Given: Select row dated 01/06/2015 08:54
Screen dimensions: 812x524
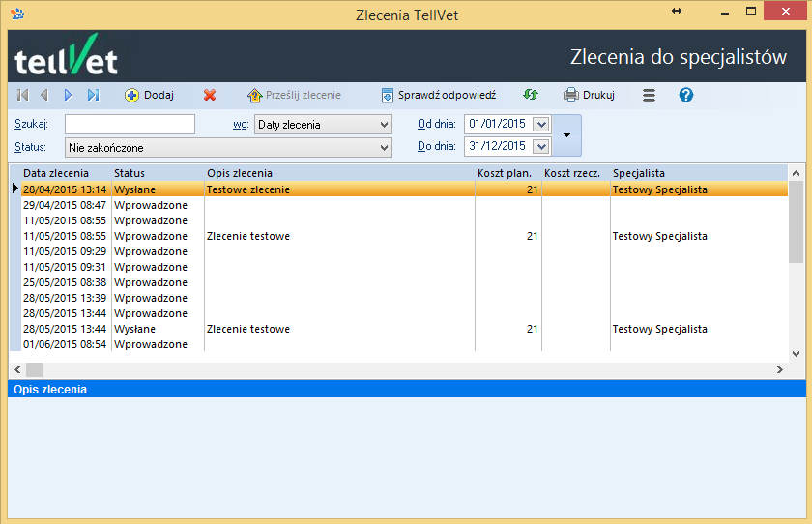Looking at the screenshot, I should (x=404, y=344).
